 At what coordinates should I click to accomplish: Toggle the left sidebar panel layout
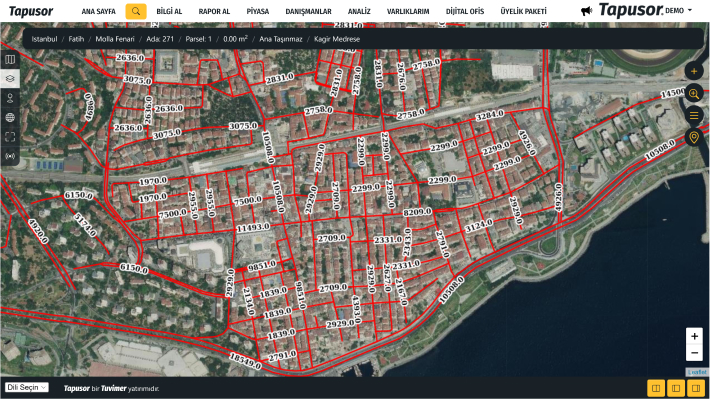point(676,388)
